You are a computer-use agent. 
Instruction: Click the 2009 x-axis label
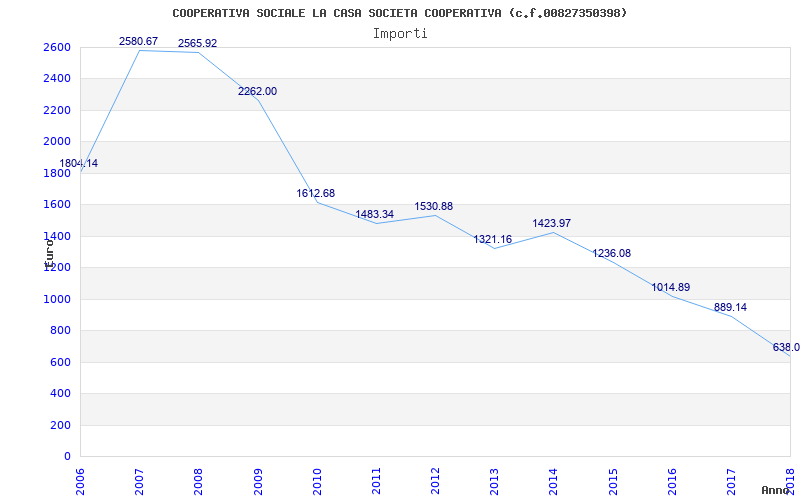coord(258,481)
